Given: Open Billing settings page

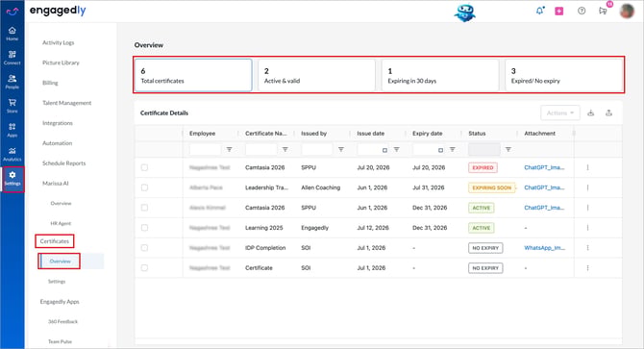Looking at the screenshot, I should (50, 83).
